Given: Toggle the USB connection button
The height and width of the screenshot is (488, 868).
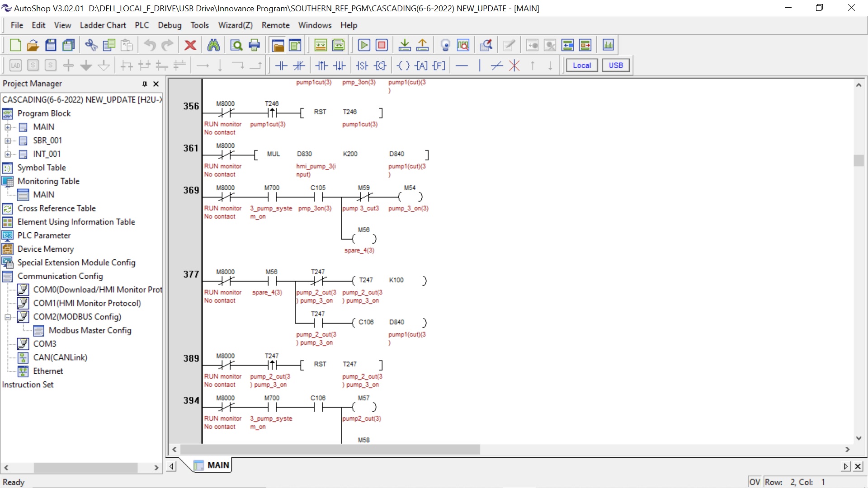Looking at the screenshot, I should tap(615, 66).
